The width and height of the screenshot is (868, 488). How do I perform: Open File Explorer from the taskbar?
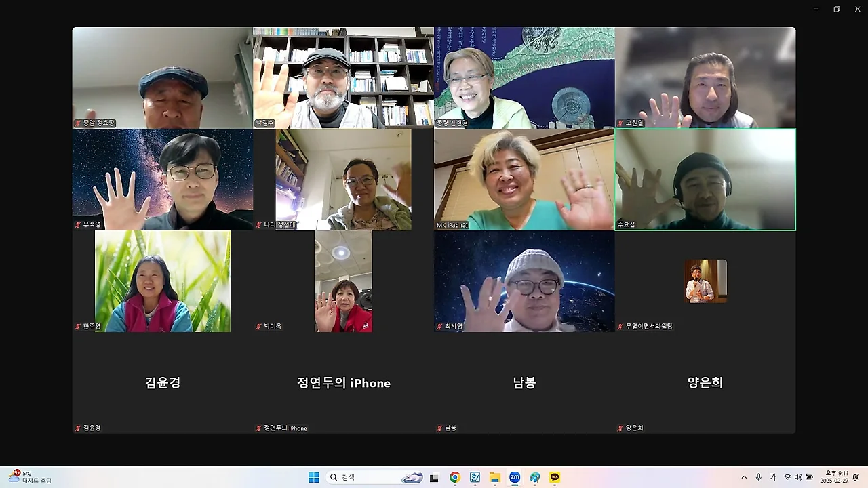coord(494,477)
